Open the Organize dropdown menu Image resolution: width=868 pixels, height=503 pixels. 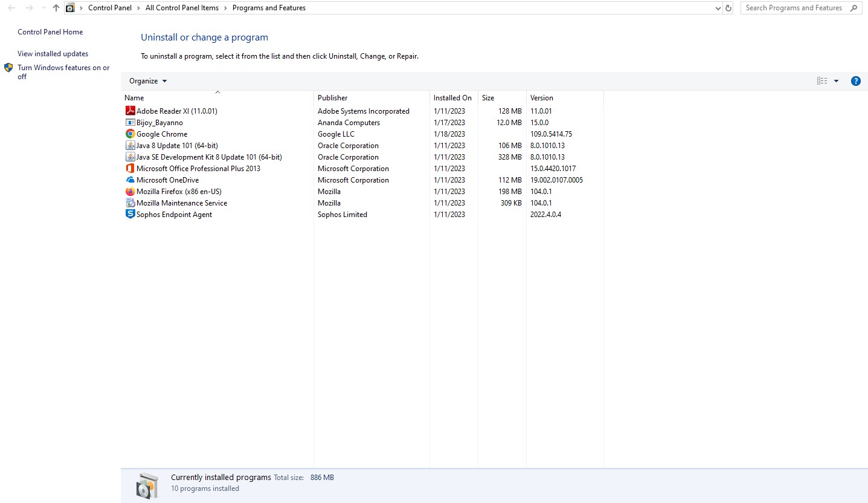coord(148,81)
